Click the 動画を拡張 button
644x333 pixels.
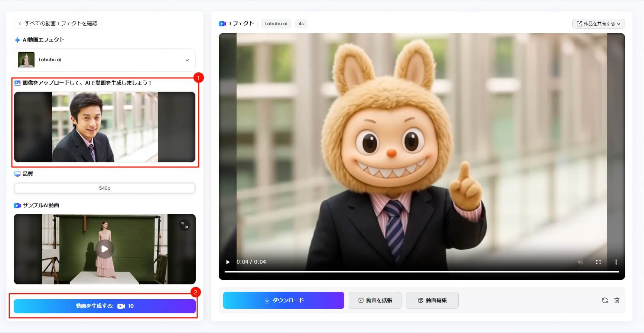(375, 300)
